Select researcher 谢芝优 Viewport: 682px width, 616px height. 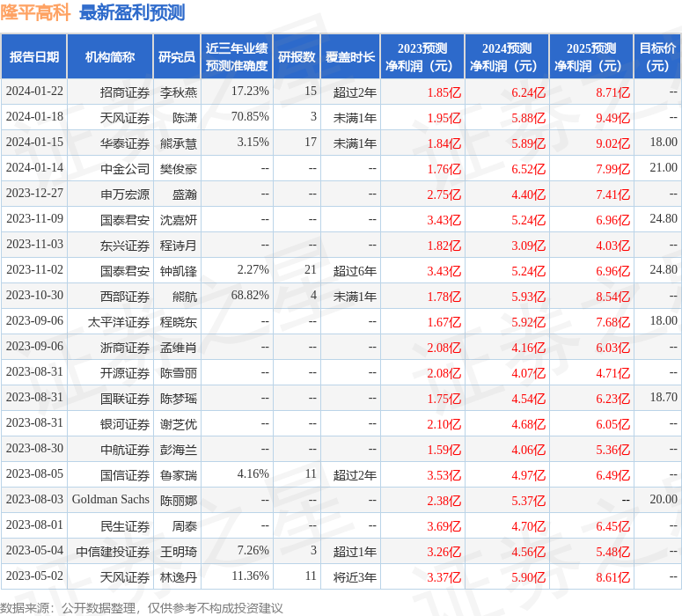(x=179, y=424)
